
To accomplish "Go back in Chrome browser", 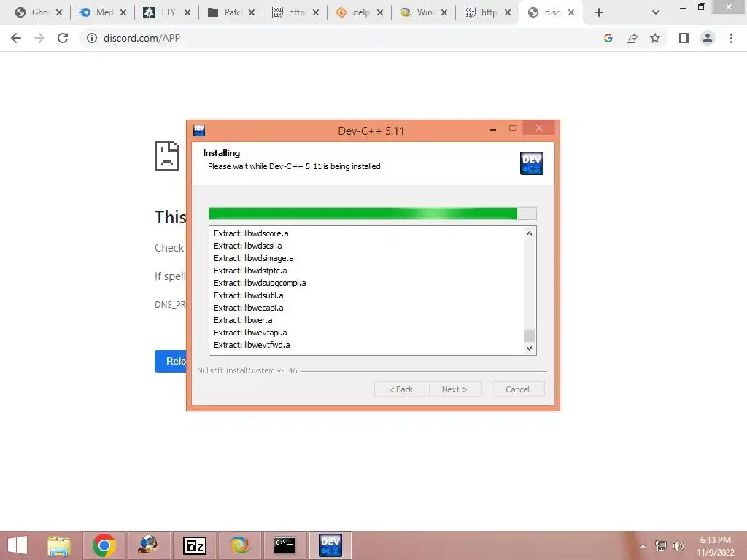I will click(x=16, y=38).
